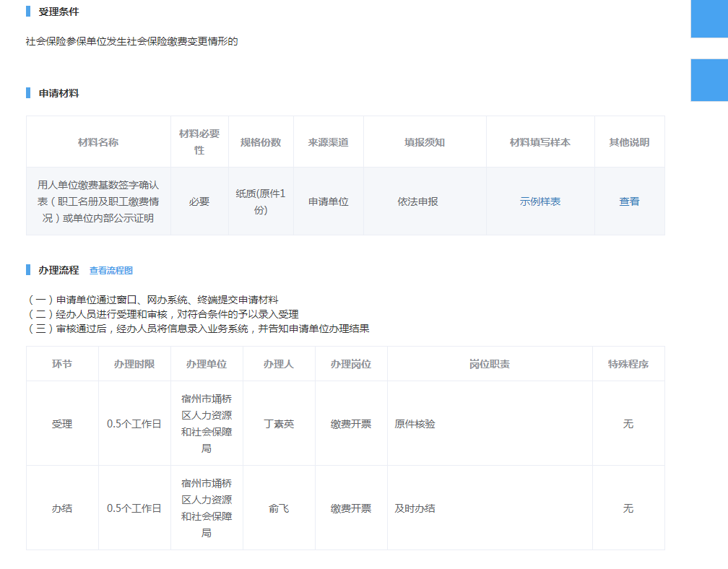Click the 原件核验 duty cell
The image size is (728, 569).
click(415, 424)
